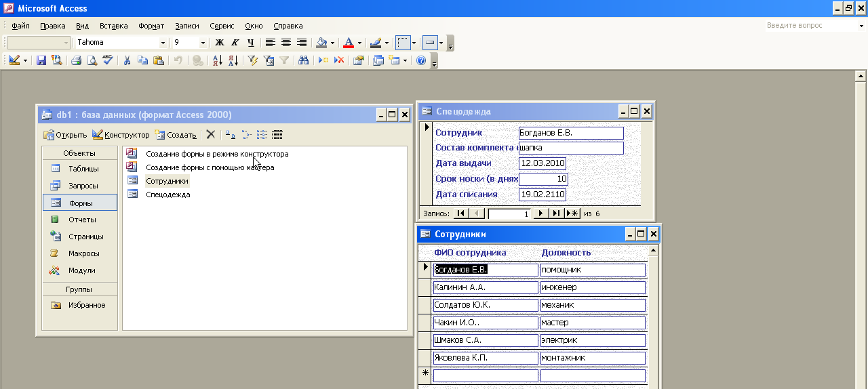The height and width of the screenshot is (389, 868).
Task: Click the File Search icon beside Save
Action: pos(56,60)
